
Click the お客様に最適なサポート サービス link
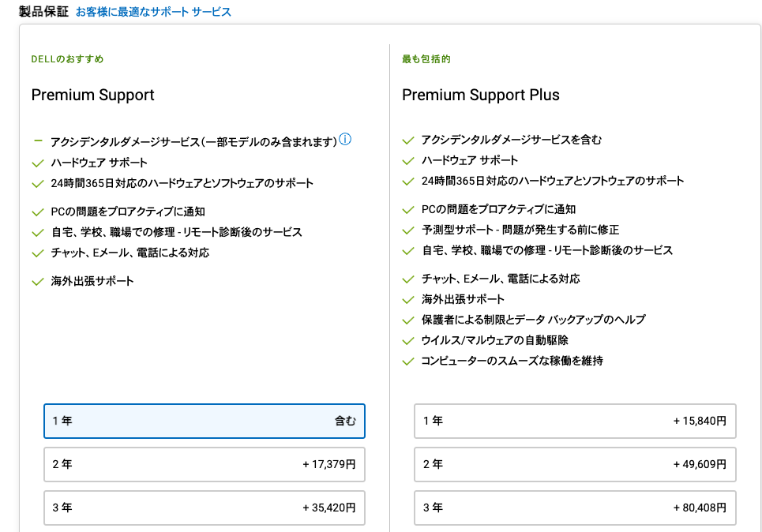(153, 12)
